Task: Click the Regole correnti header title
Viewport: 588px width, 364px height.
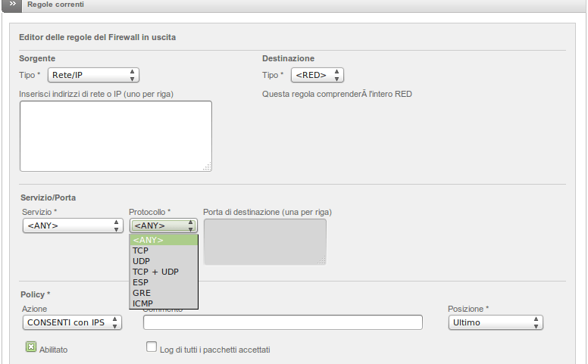Action: 55,5
